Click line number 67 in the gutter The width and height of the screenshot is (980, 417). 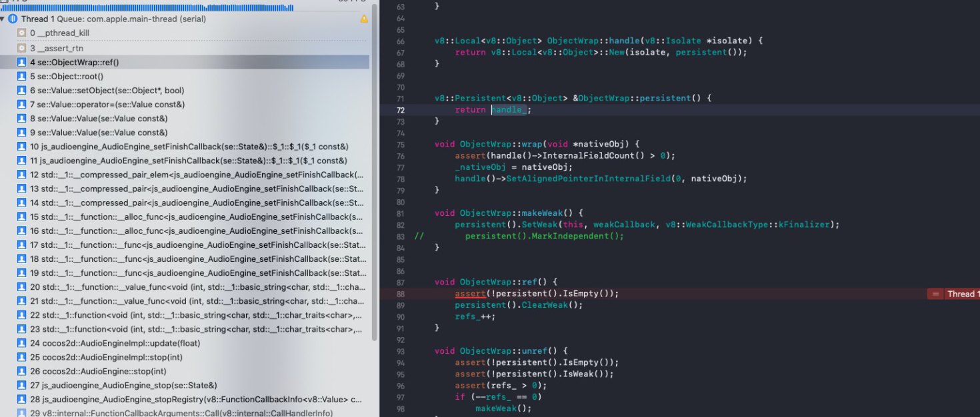(x=400, y=52)
